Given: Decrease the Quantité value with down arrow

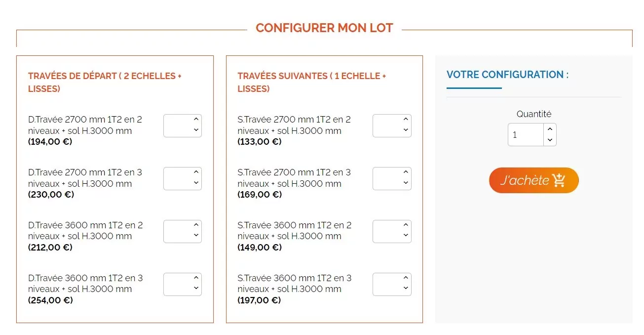Looking at the screenshot, I should [x=550, y=140].
